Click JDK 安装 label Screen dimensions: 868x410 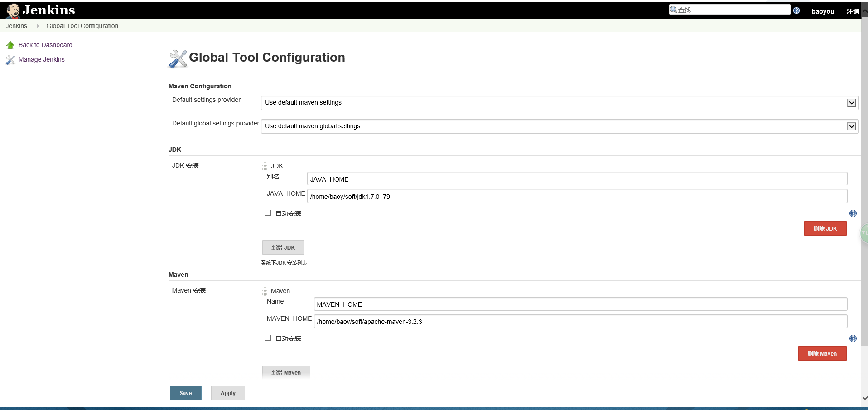[x=185, y=165]
